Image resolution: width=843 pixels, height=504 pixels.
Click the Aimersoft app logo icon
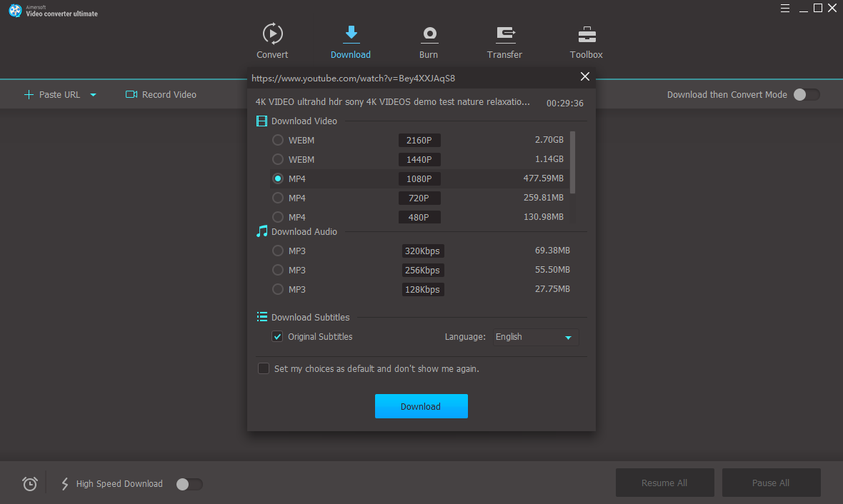pyautogui.click(x=15, y=10)
